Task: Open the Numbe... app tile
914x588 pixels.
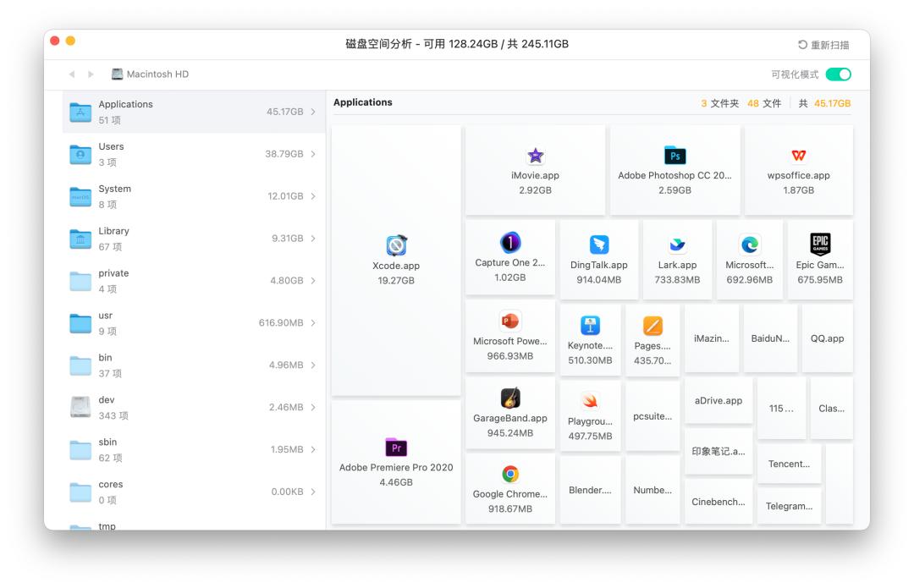Action: [652, 490]
